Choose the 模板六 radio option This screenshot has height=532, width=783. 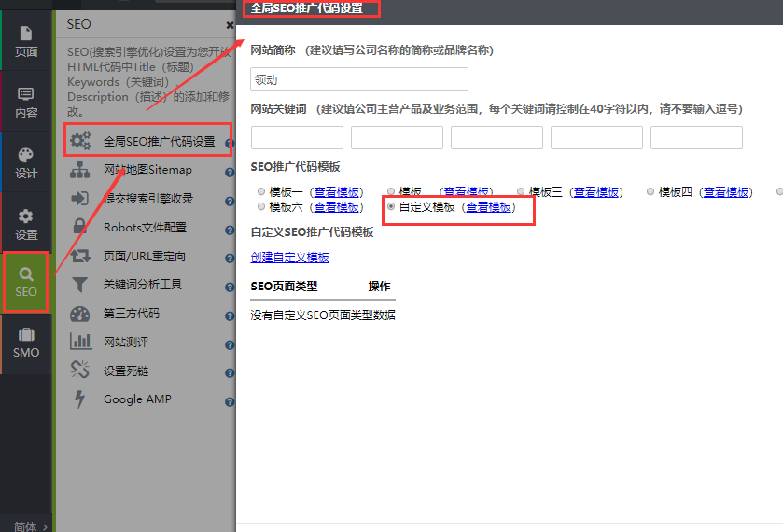pos(262,207)
